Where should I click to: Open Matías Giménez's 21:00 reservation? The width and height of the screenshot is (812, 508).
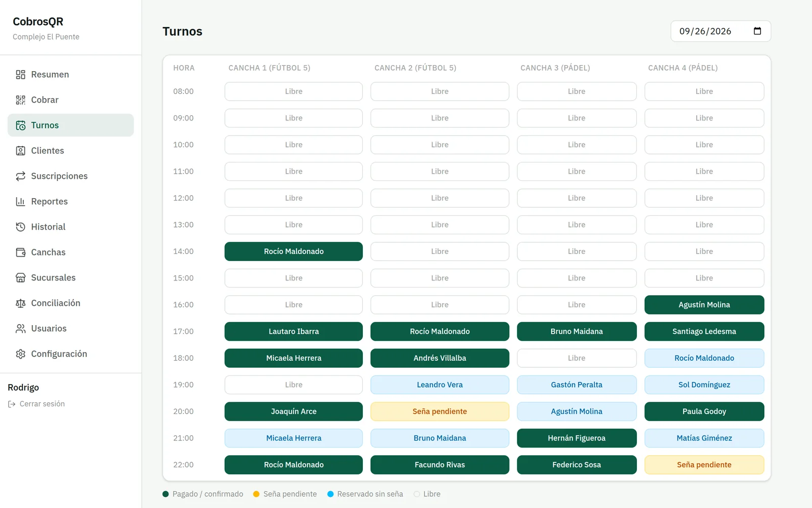(x=704, y=438)
